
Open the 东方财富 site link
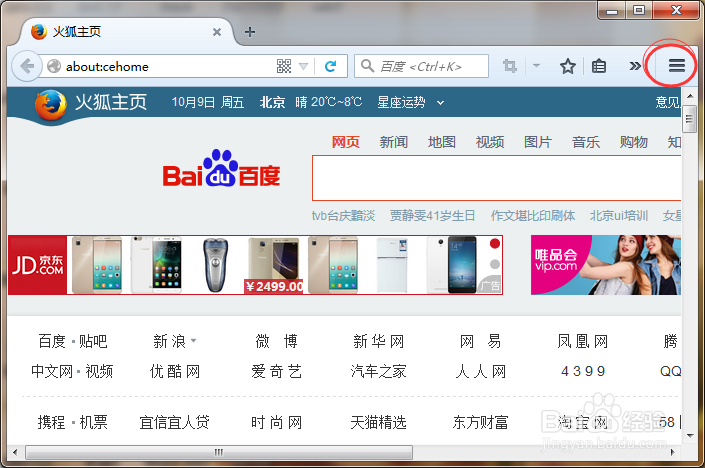click(480, 422)
